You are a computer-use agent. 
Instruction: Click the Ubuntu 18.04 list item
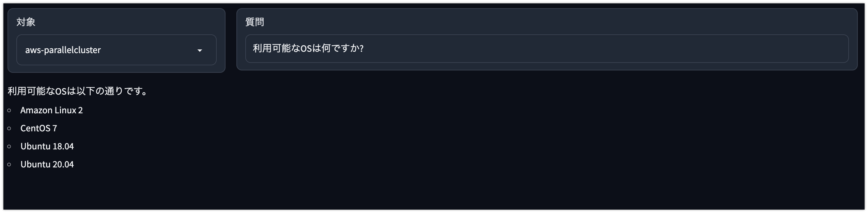pos(47,146)
